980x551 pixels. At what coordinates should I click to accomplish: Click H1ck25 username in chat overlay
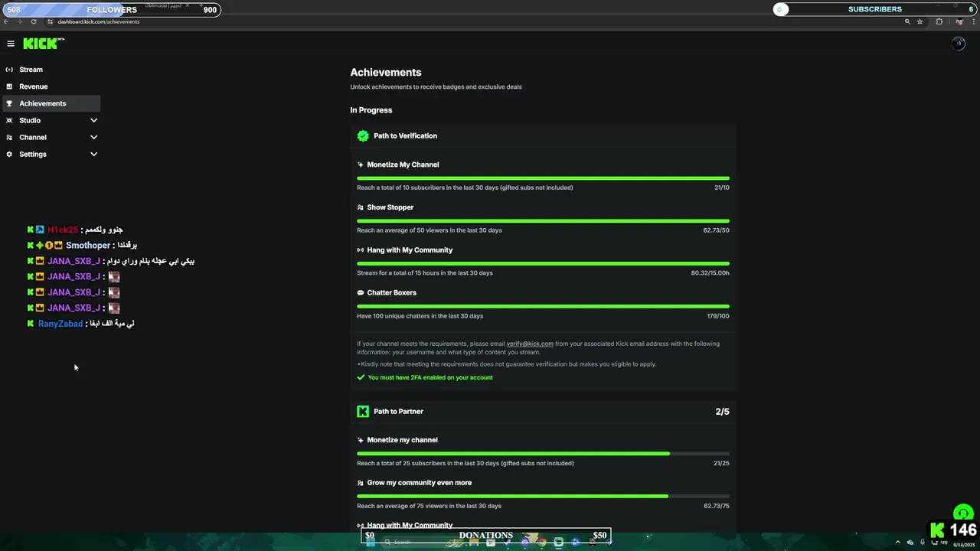tap(63, 230)
